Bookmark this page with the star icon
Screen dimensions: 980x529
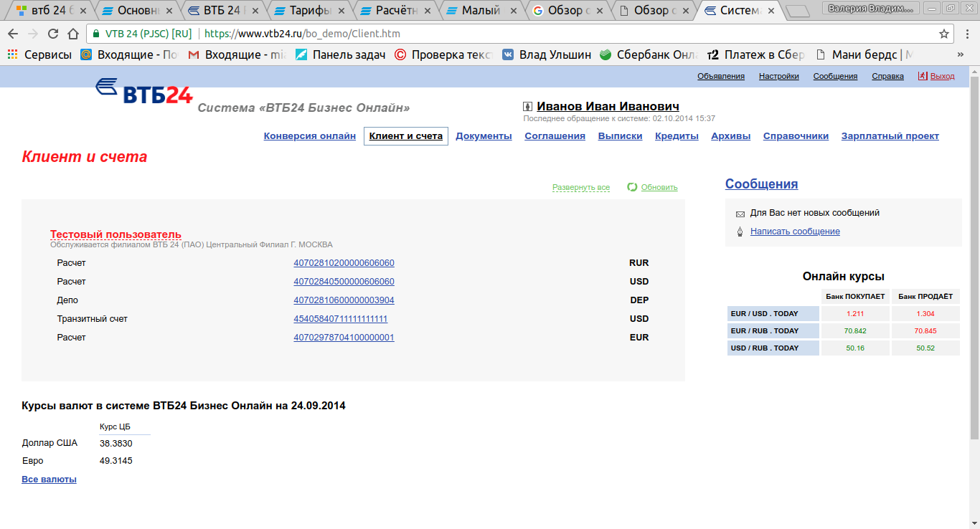944,34
